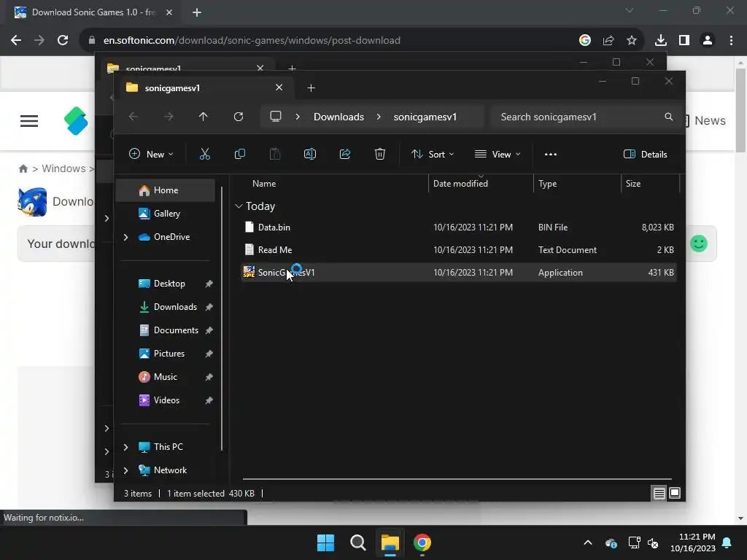Open the See more ellipsis menu

(550, 155)
